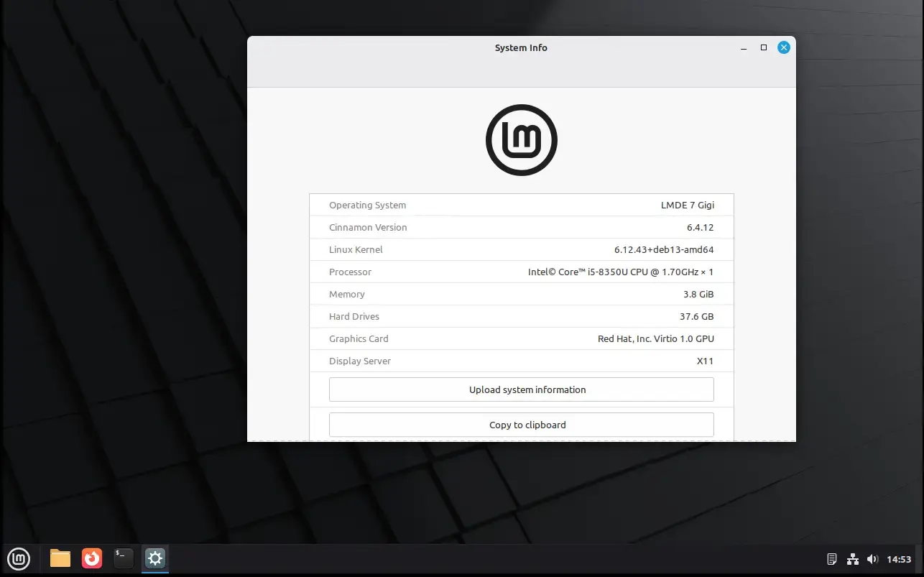Image resolution: width=924 pixels, height=577 pixels.
Task: Open the Linux Mint start menu
Action: [x=19, y=558]
